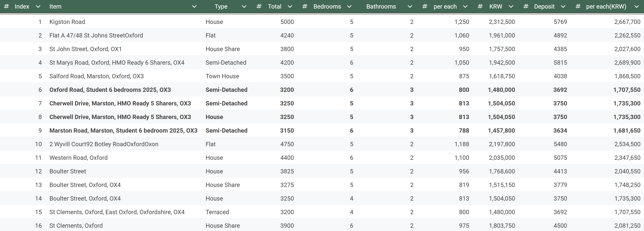The width and height of the screenshot is (644, 231).
Task: Click the Town House type cell
Action: point(222,76)
